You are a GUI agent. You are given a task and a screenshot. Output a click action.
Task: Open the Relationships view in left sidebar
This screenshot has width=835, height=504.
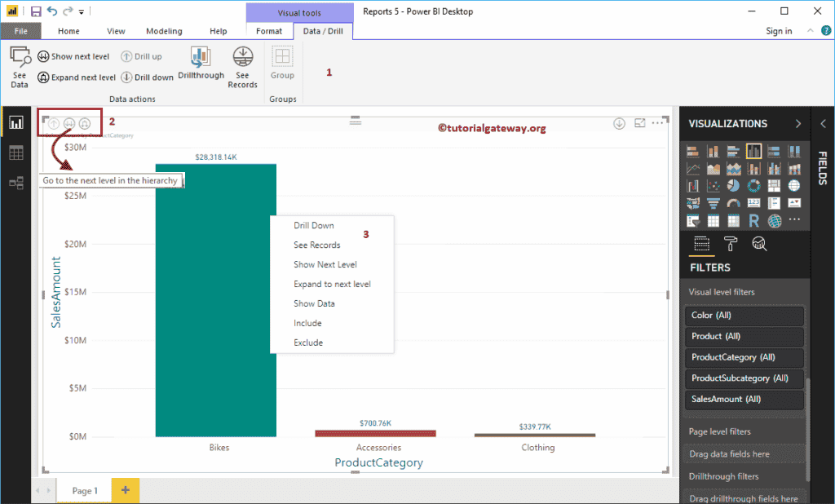tap(16, 183)
